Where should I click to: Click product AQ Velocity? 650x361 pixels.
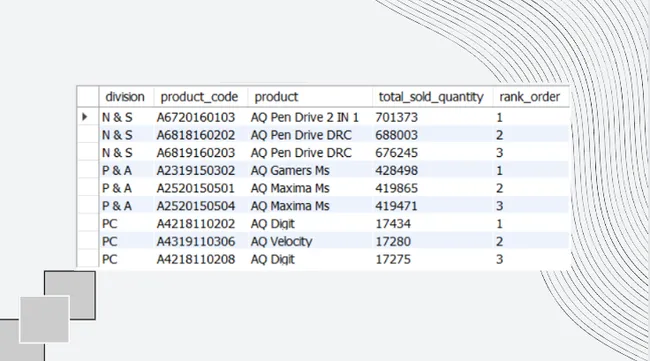[x=281, y=242]
